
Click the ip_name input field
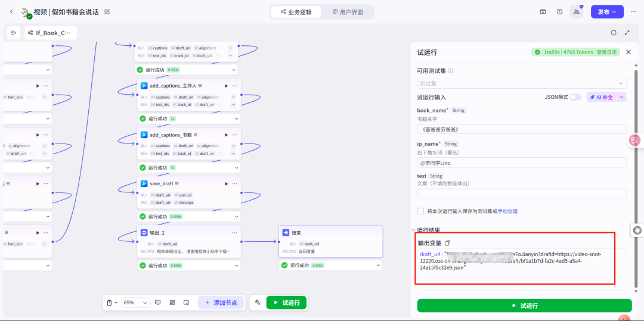click(x=522, y=163)
